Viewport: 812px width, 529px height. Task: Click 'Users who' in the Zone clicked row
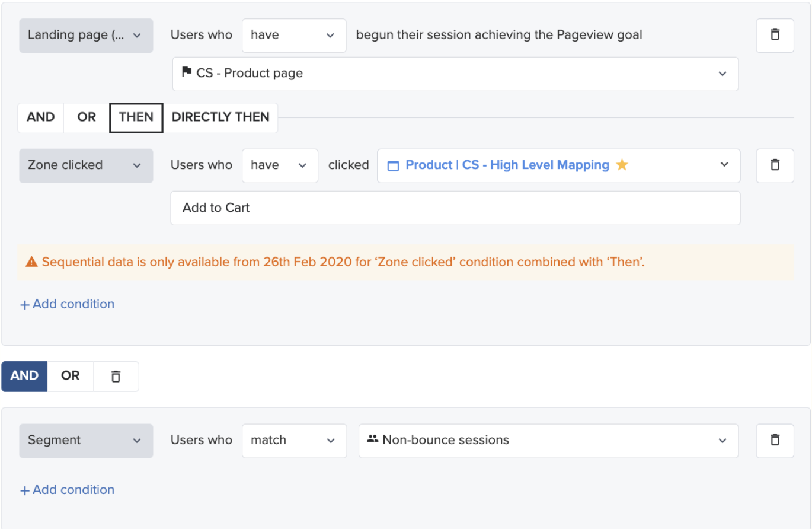[x=202, y=165]
